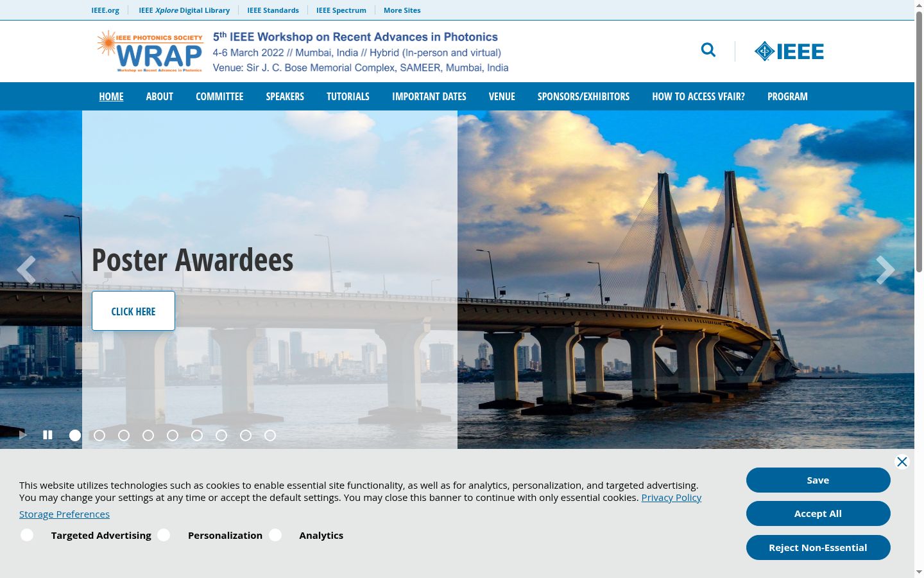Pause the slideshow
The width and height of the screenshot is (924, 578).
click(47, 435)
